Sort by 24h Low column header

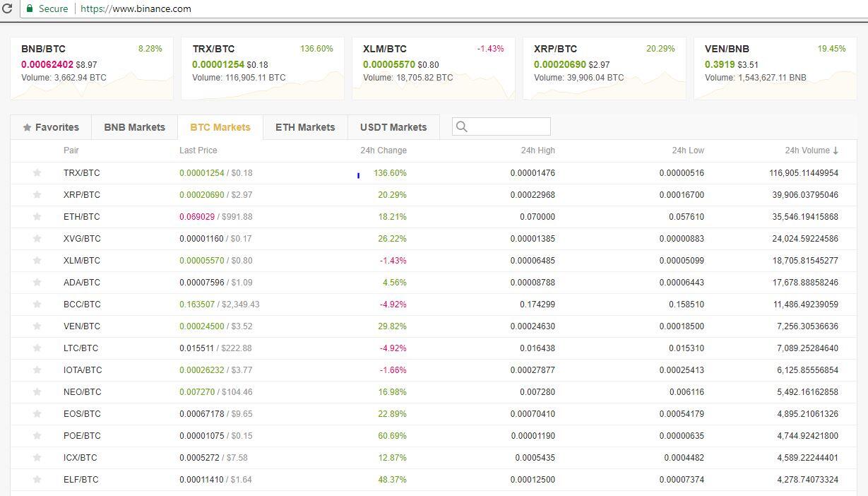click(688, 150)
